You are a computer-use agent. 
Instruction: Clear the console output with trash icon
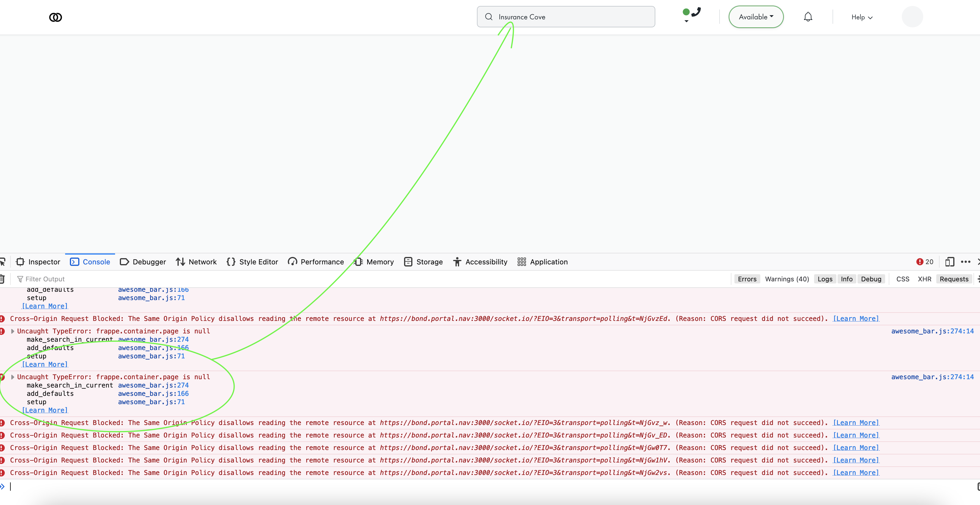(3, 279)
